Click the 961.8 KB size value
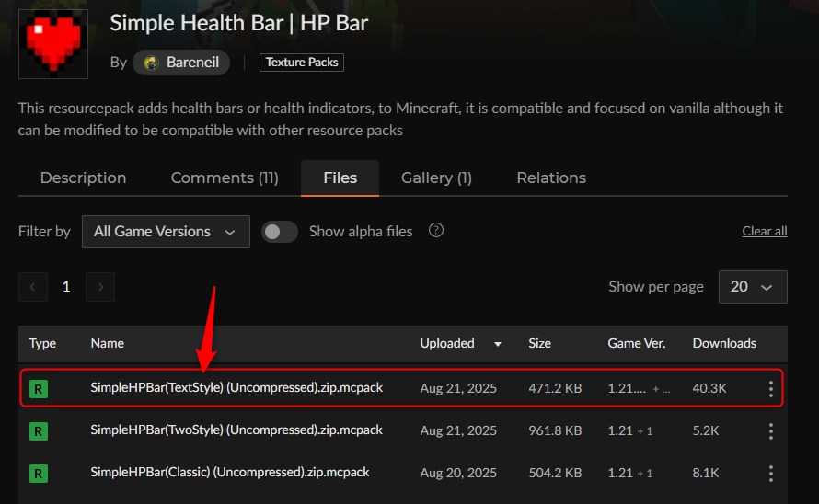Image resolution: width=819 pixels, height=504 pixels. coord(555,430)
